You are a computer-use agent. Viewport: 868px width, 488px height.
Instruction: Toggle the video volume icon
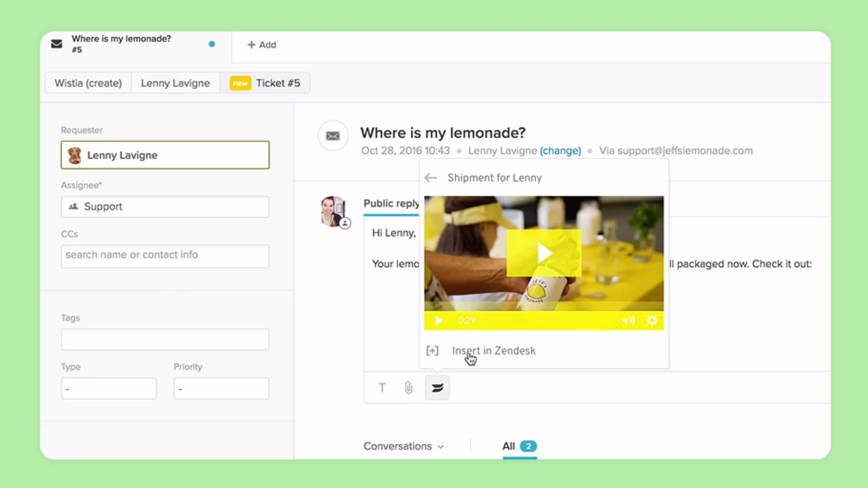(x=628, y=320)
